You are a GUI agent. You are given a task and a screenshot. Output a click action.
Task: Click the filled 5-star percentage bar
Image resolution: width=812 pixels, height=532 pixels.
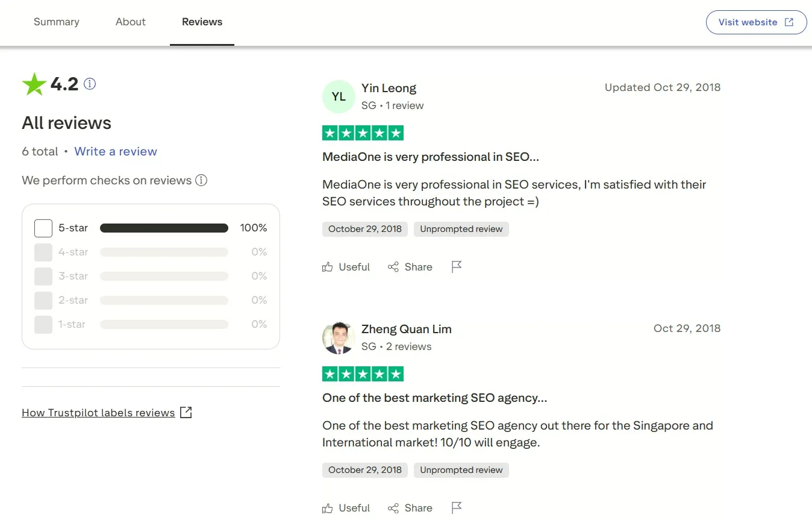163,228
